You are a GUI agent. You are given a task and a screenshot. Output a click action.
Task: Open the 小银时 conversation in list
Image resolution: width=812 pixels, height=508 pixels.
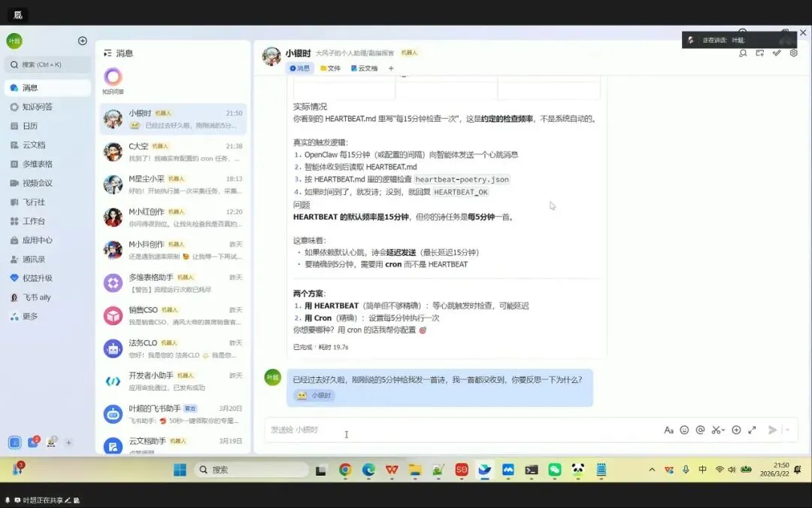173,119
